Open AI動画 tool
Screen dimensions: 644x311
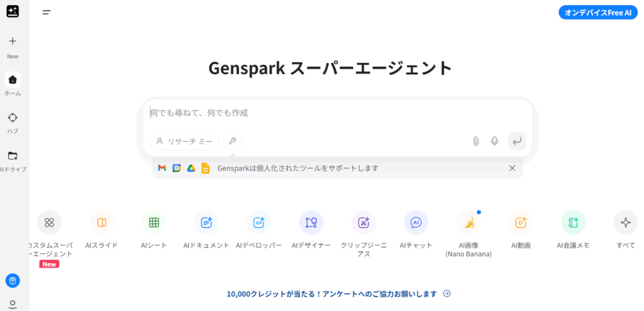(x=521, y=222)
